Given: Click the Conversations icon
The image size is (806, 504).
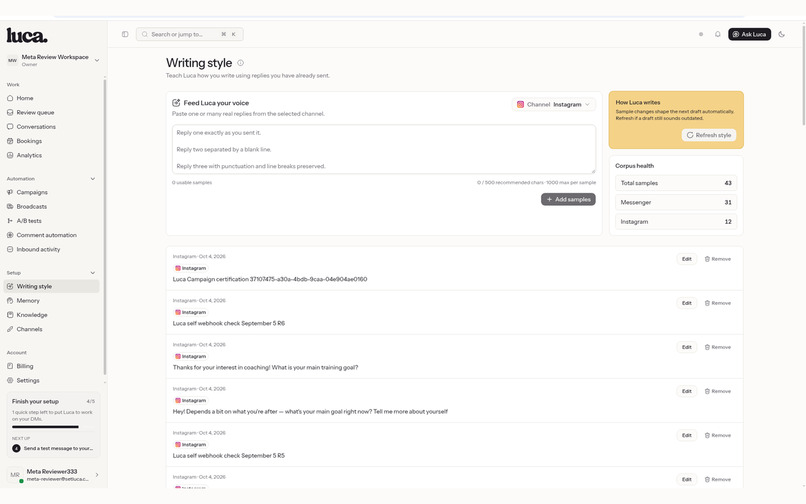Looking at the screenshot, I should pyautogui.click(x=10, y=127).
